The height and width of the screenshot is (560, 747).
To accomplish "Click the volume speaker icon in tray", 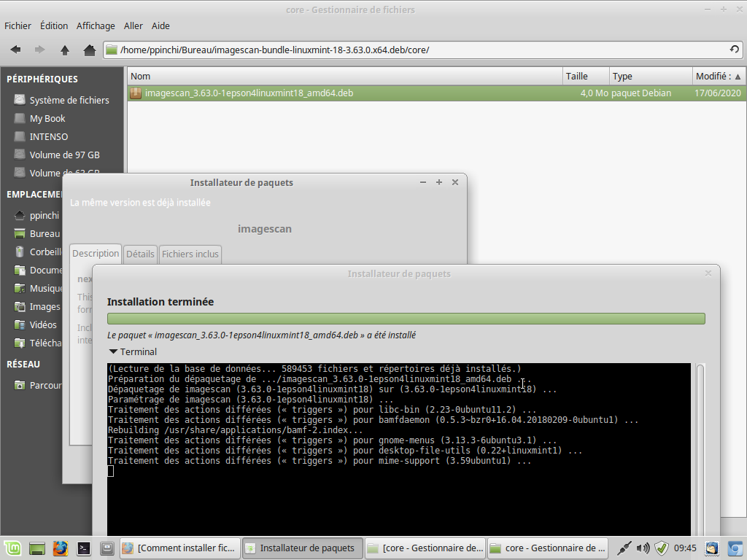I will pos(643,548).
